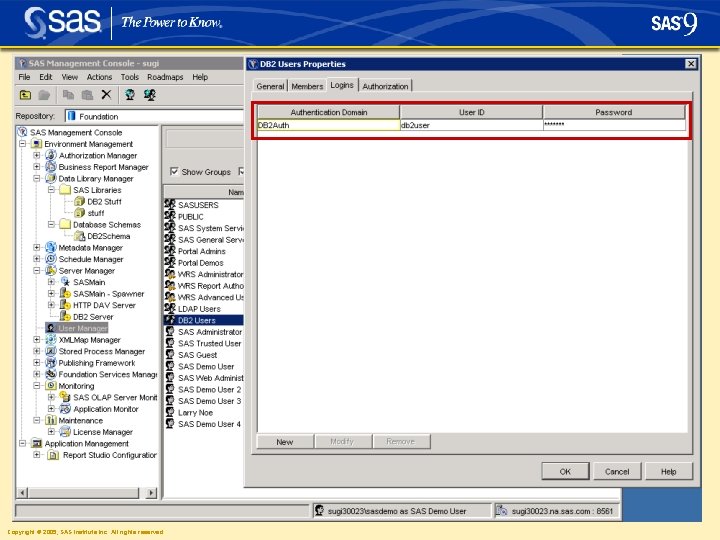Select SAS Demo User 4 row
Screen dimensions: 720x540
click(x=204, y=424)
